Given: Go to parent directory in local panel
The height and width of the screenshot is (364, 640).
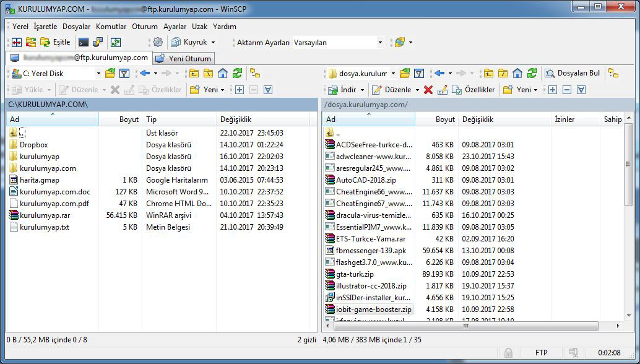Looking at the screenshot, I should (194, 74).
